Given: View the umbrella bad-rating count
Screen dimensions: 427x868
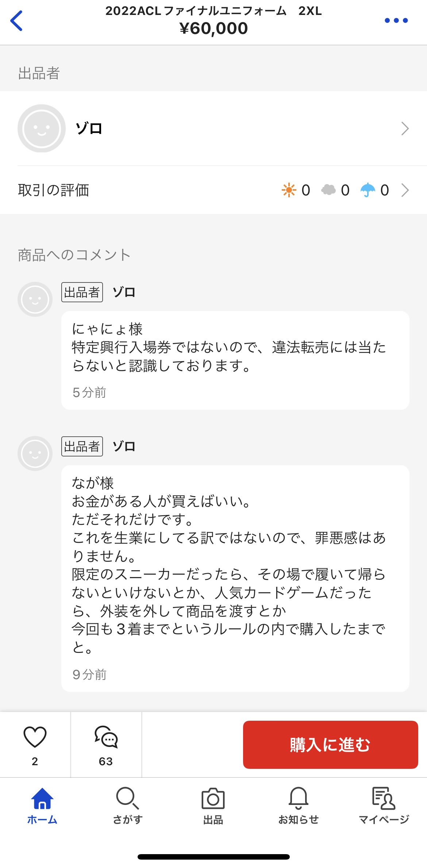Looking at the screenshot, I should click(x=375, y=190).
